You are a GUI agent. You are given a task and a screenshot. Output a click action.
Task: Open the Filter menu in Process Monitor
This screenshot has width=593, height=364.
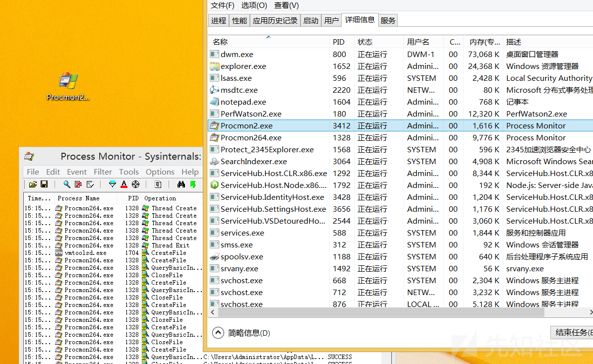coord(103,172)
